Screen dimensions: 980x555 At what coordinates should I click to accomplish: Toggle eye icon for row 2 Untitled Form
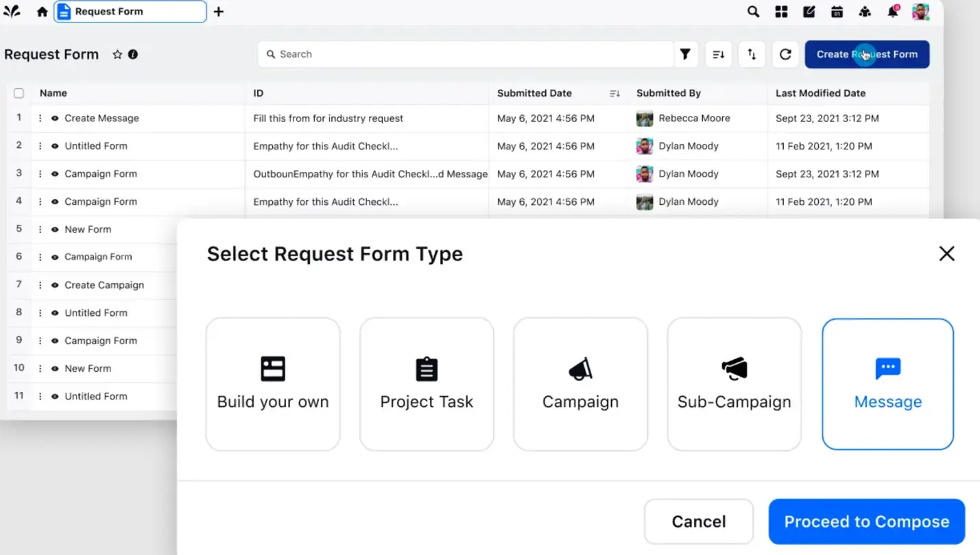coord(55,146)
